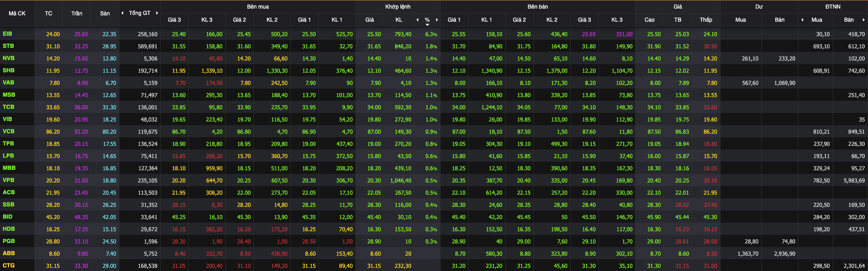868x271 pixels.
Task: Click the TB average price header
Action: point(678,20)
